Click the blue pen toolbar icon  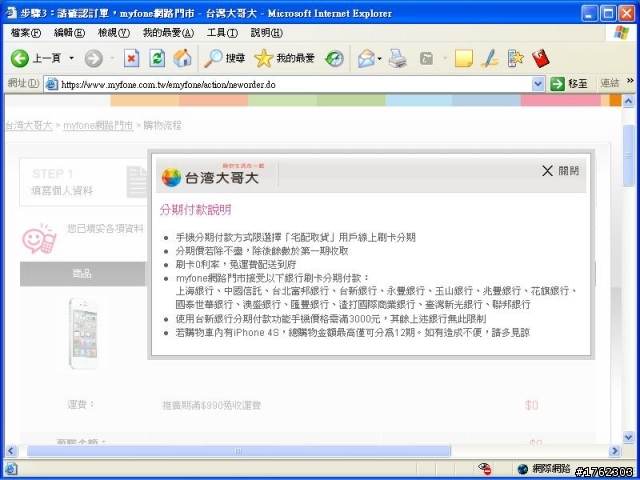click(x=489, y=59)
